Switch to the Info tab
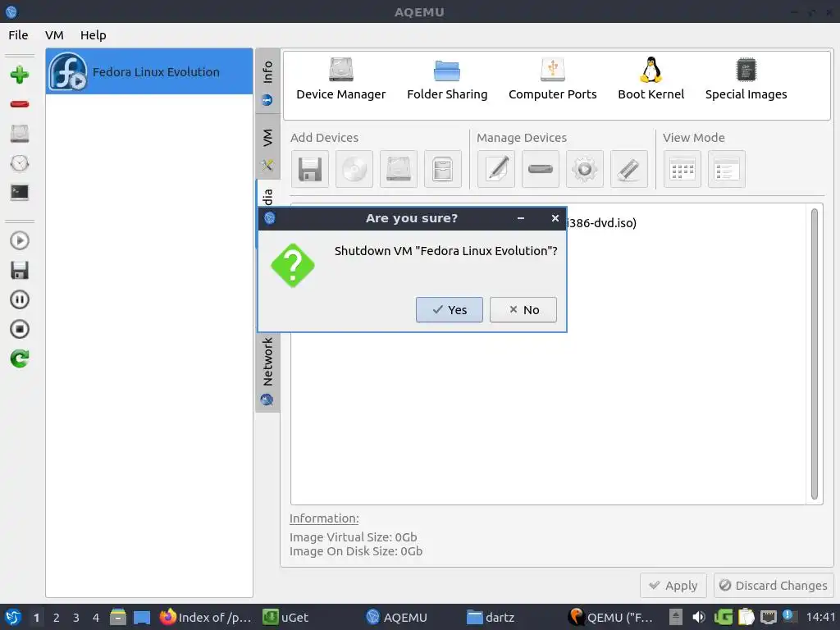The image size is (840, 630). point(267,81)
